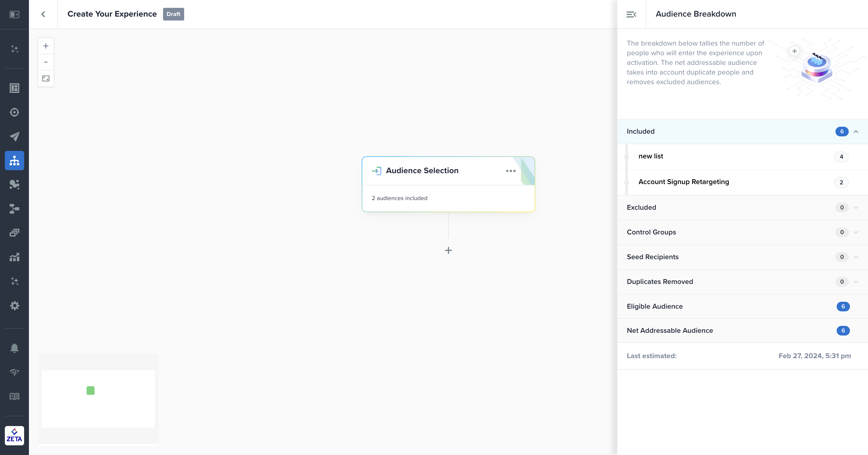Toggle the sidebar expand icon at top left
The width and height of the screenshot is (868, 455).
pyautogui.click(x=14, y=14)
